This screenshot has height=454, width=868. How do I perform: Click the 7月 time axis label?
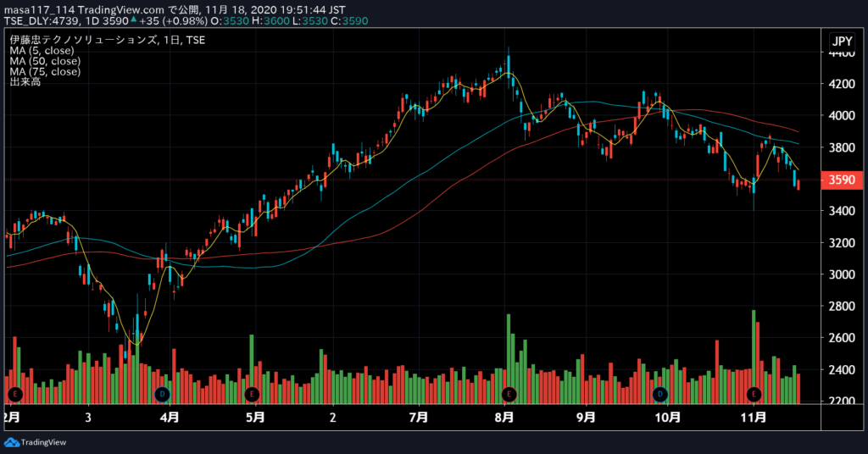[419, 417]
